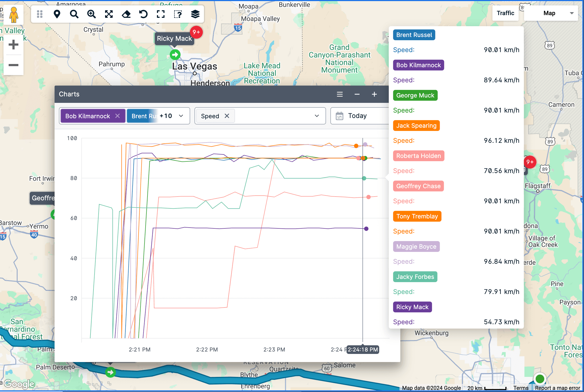
Task: Open the Report a map error link
Action: [557, 388]
